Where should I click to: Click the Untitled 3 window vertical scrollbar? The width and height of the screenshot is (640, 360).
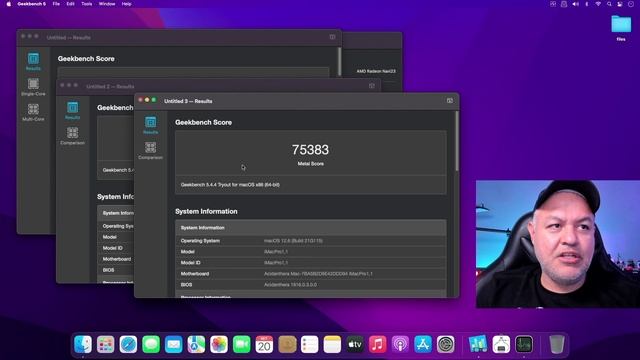[x=457, y=141]
